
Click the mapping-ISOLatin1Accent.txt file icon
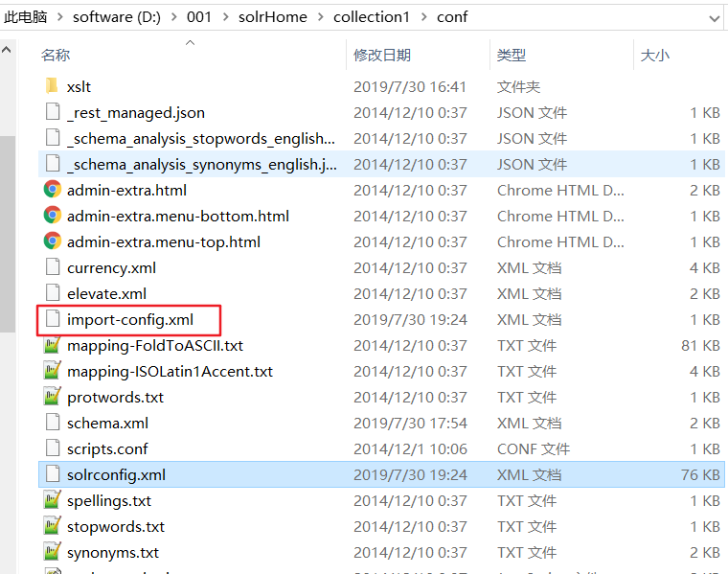pyautogui.click(x=53, y=371)
